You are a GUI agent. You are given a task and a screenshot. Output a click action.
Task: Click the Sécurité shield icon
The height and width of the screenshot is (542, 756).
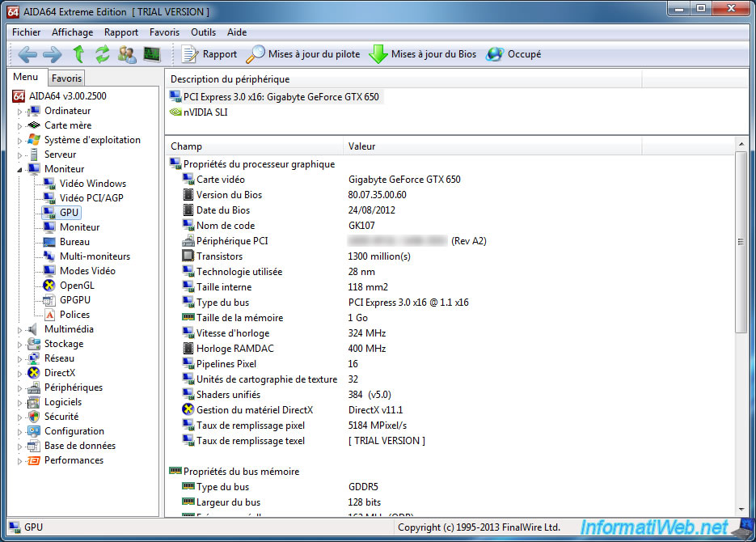34,416
